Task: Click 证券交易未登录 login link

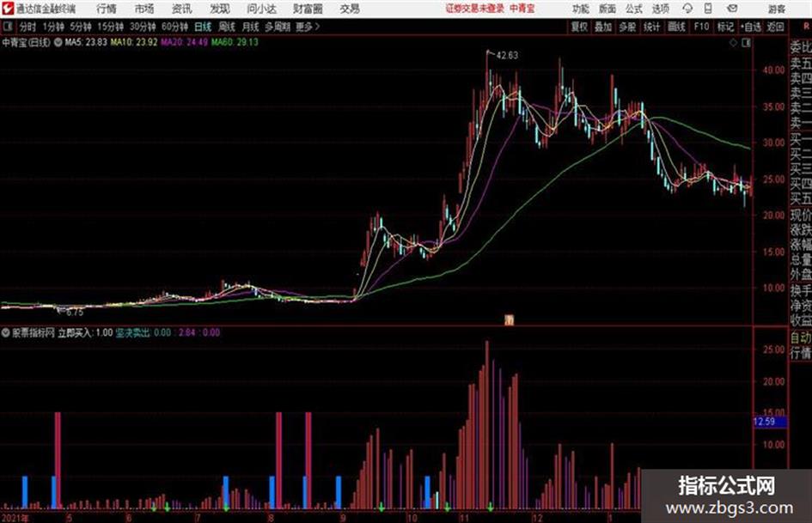Action: click(475, 9)
